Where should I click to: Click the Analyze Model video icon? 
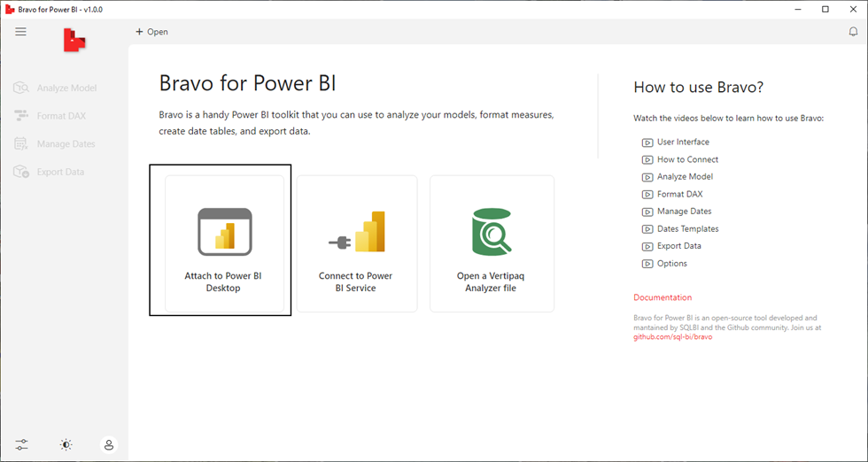click(647, 177)
